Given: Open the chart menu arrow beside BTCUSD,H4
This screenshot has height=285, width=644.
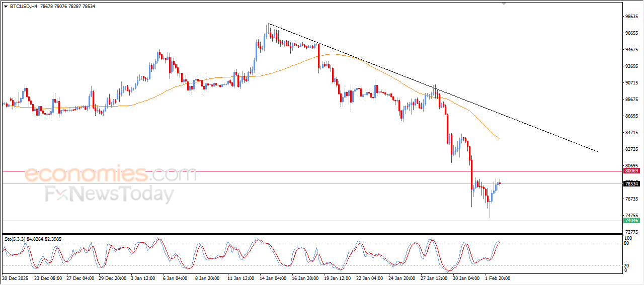Looking at the screenshot, I should coord(6,6).
